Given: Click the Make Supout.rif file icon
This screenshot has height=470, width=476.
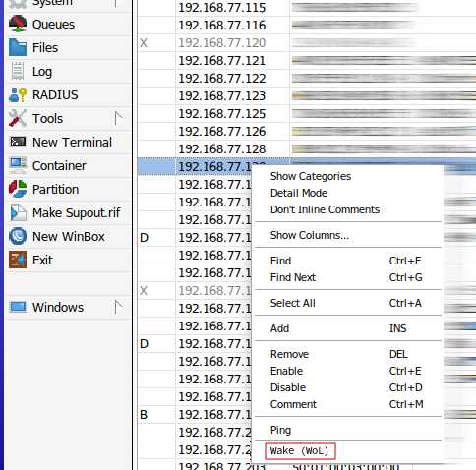Looking at the screenshot, I should (18, 212).
